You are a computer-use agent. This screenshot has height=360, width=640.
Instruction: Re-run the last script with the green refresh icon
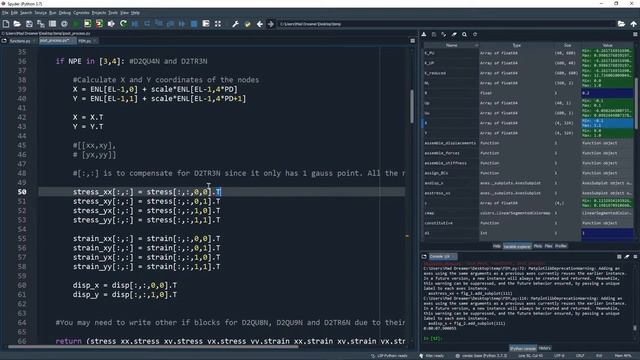click(x=123, y=24)
